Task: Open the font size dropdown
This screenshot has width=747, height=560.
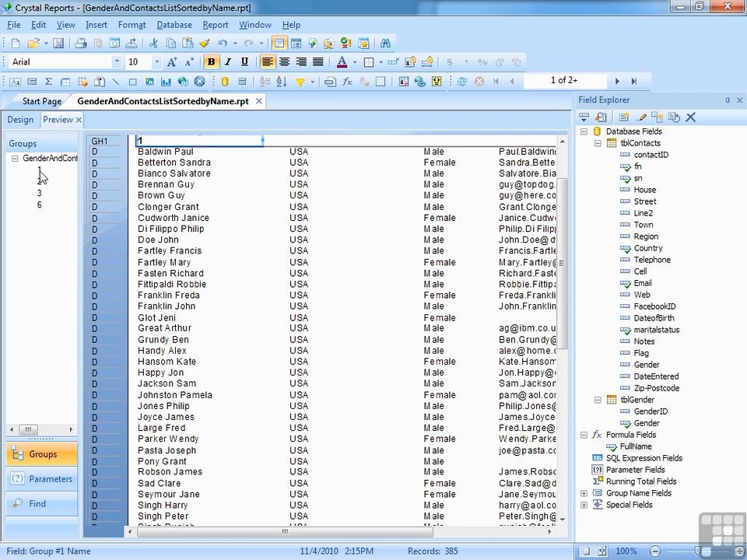Action: 156,62
